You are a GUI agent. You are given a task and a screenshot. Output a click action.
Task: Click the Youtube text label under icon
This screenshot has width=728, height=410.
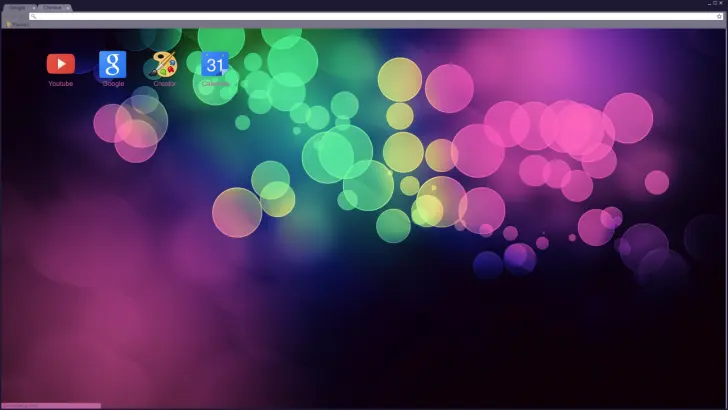pyautogui.click(x=60, y=83)
